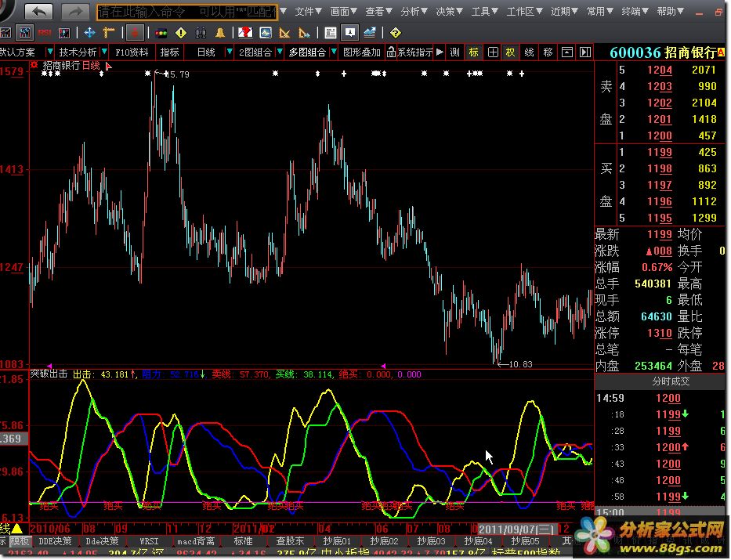Click the 系统指示 button
Screen dimensions: 731x560
415,52
